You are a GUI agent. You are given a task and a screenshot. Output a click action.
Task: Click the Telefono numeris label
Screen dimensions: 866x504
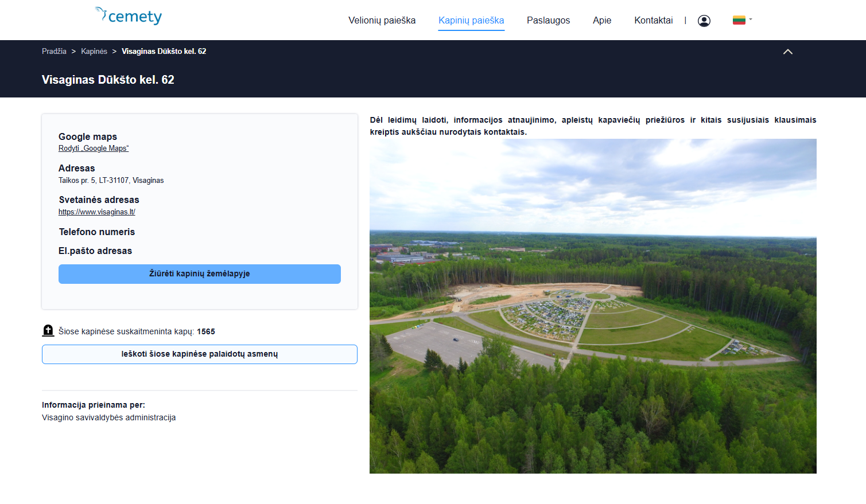click(97, 232)
